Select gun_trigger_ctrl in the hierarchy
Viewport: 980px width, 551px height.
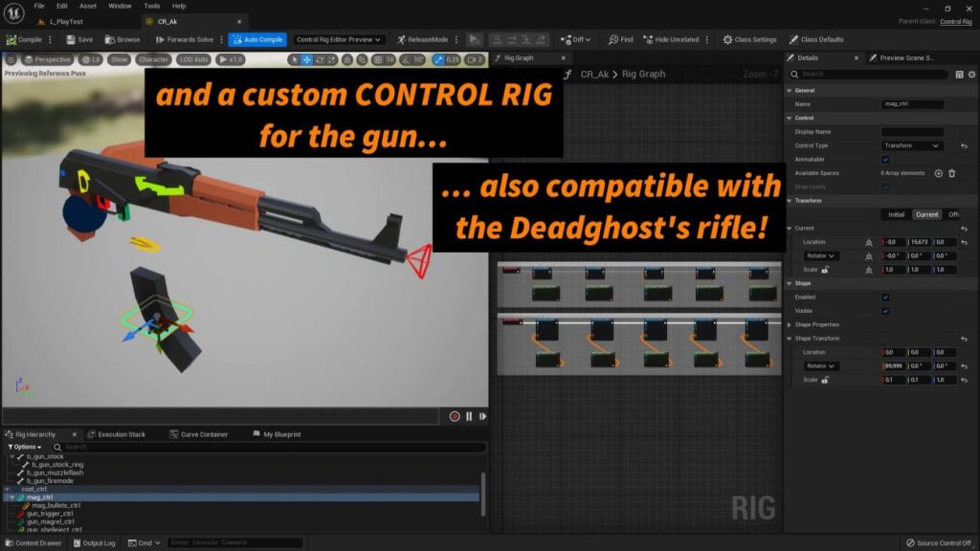50,514
